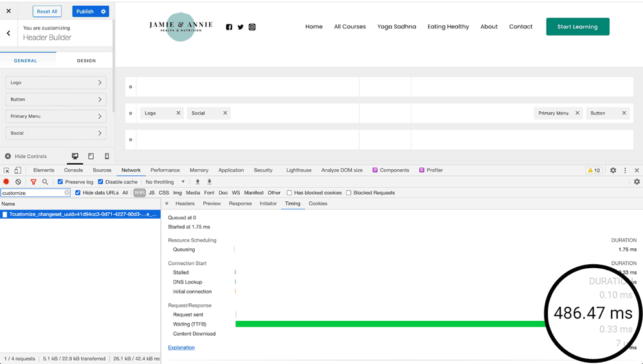Screen dimensions: 643x364
Task: Click the network filter funnel icon
Action: click(33, 182)
